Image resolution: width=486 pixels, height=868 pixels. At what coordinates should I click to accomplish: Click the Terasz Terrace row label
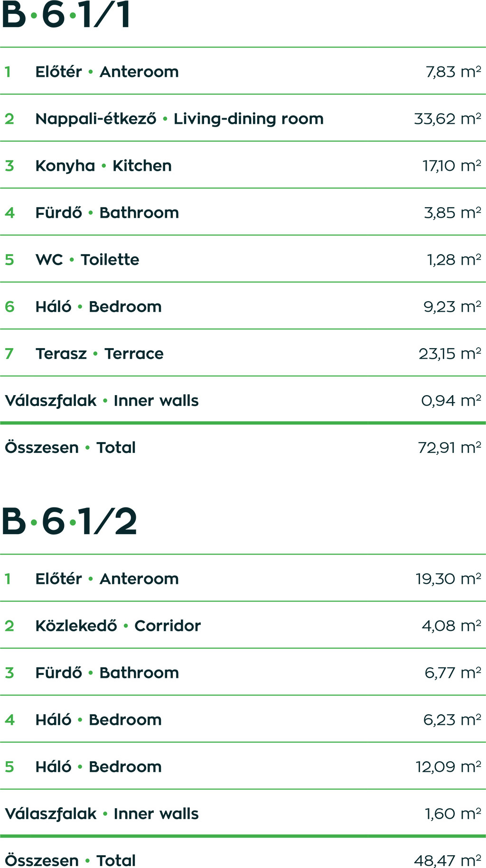click(x=100, y=353)
